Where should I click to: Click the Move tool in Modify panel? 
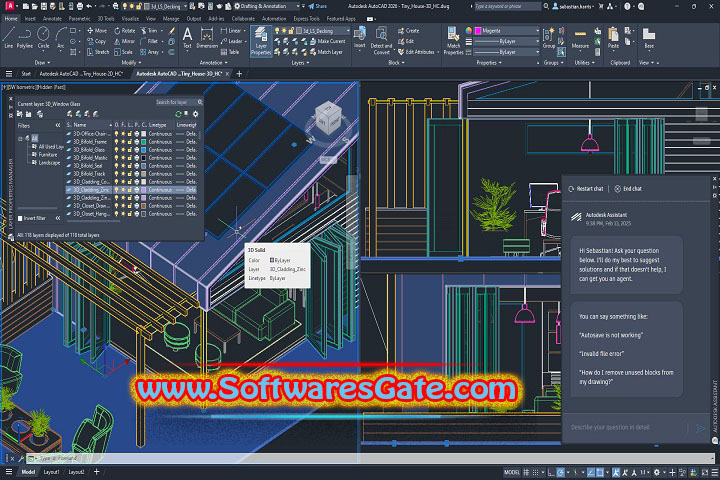(x=96, y=31)
